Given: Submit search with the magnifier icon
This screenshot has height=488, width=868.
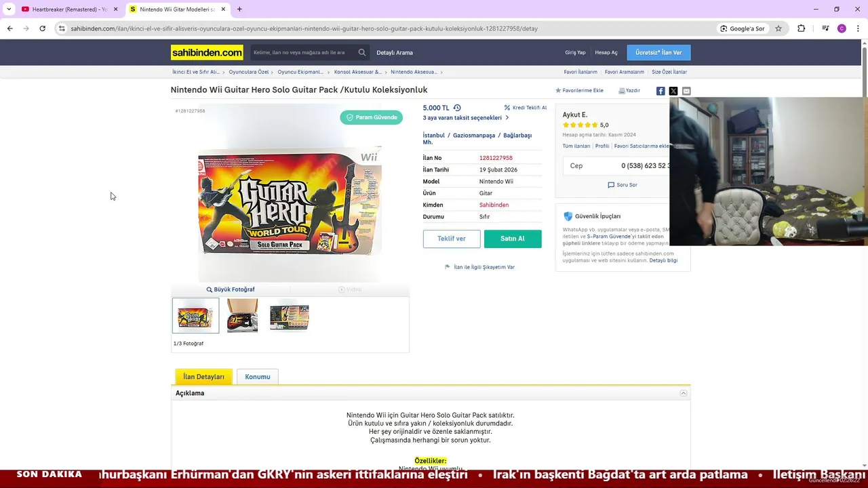Looking at the screenshot, I should (362, 52).
